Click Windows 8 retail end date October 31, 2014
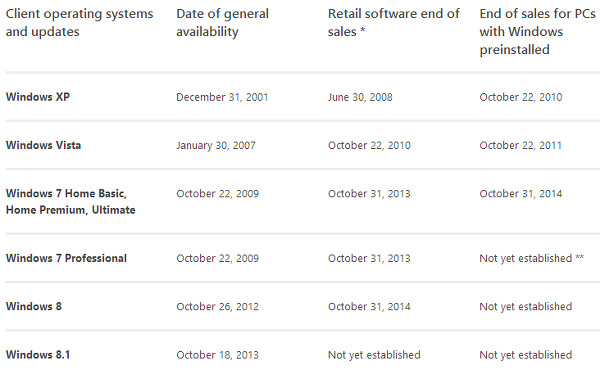The image size is (600, 370). pos(369,306)
